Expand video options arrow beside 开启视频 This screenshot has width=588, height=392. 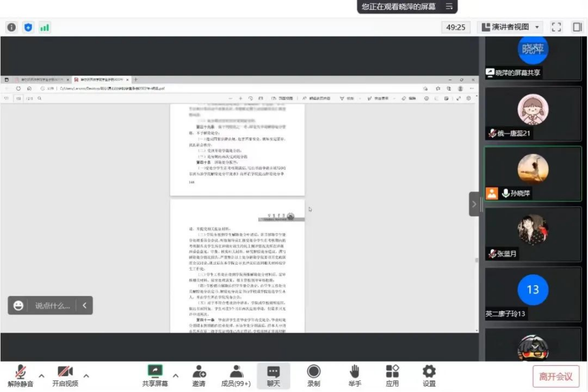(86, 376)
